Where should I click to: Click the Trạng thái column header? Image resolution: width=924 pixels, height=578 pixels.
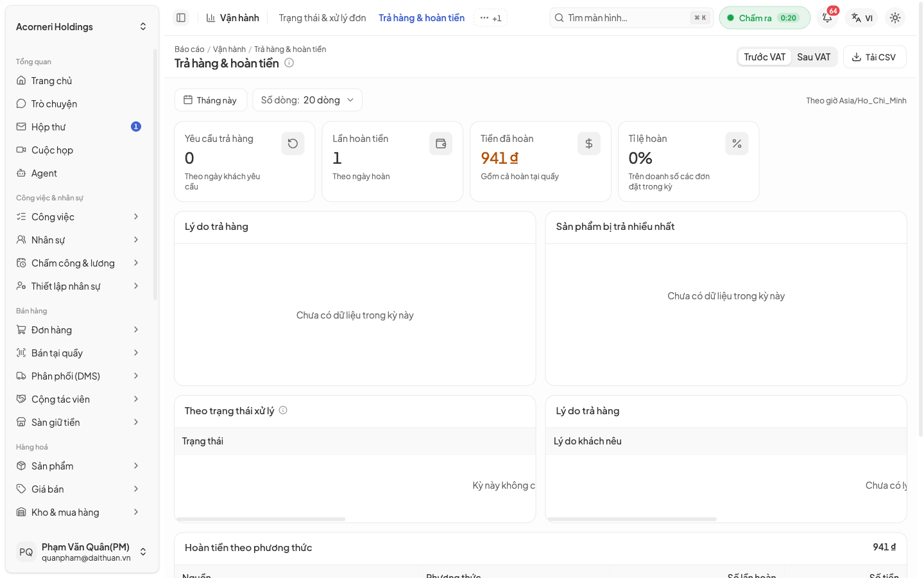[203, 441]
